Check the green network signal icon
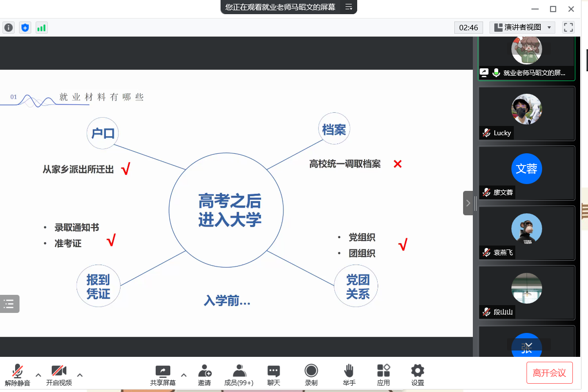Image resolution: width=588 pixels, height=392 pixels. (41, 28)
